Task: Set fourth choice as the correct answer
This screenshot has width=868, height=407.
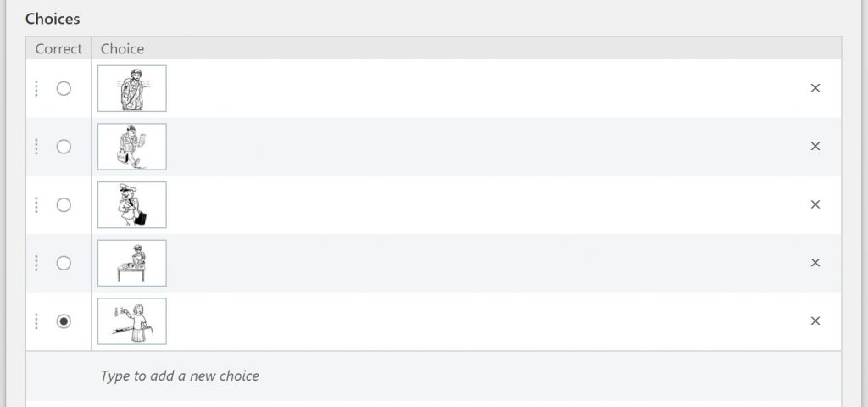Action: click(64, 263)
